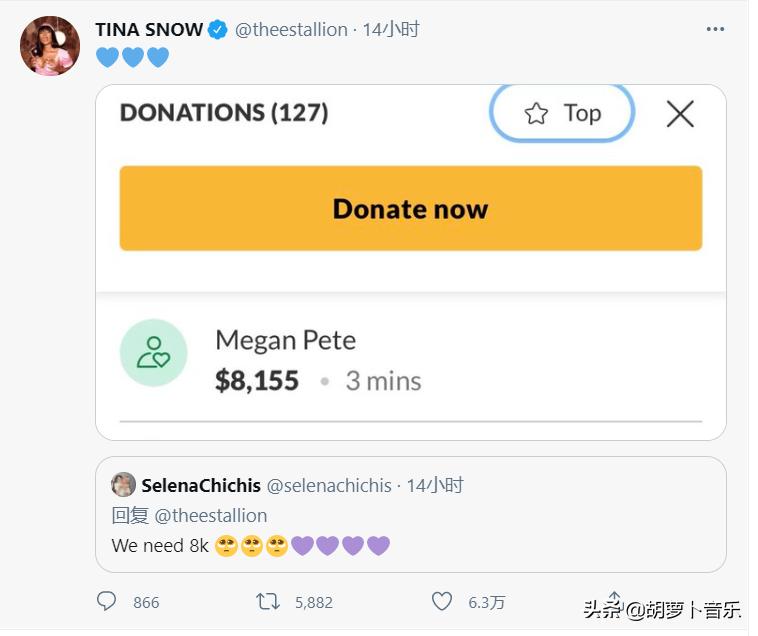
Task: Open SelenaChichis's small avatar
Action: pyautogui.click(x=124, y=485)
